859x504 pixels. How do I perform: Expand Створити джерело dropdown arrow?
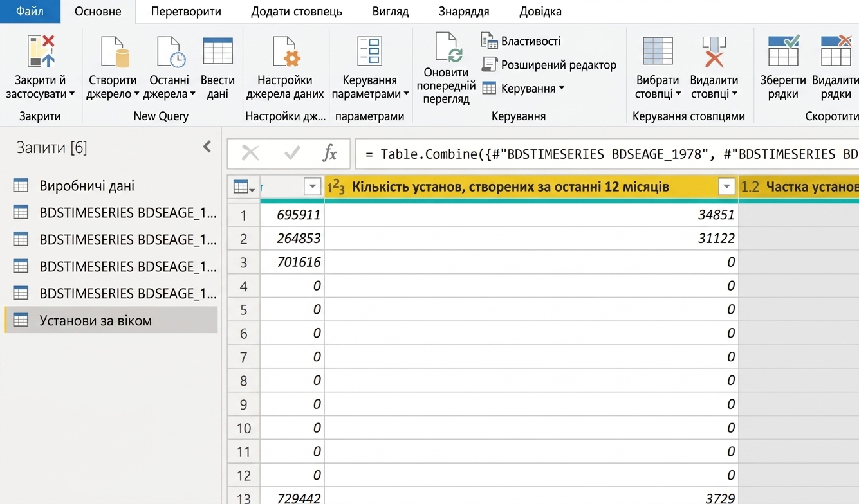136,94
